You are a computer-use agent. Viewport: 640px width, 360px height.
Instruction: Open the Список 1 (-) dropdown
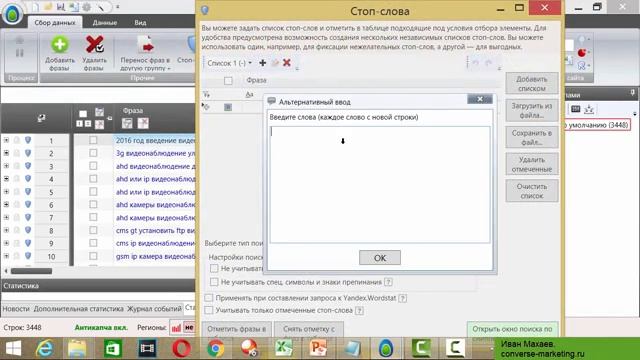tap(229, 63)
